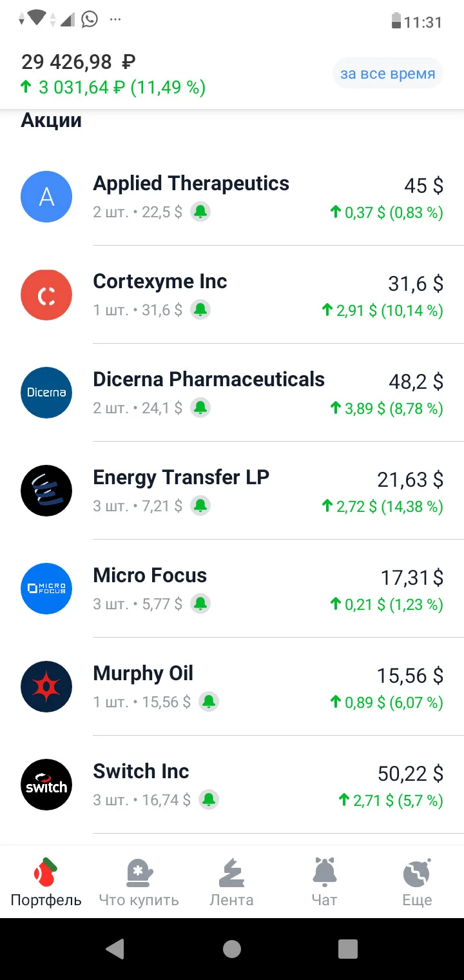The image size is (464, 980).
Task: Toggle the alert bell for Applied Therapeutics
Action: point(200,212)
